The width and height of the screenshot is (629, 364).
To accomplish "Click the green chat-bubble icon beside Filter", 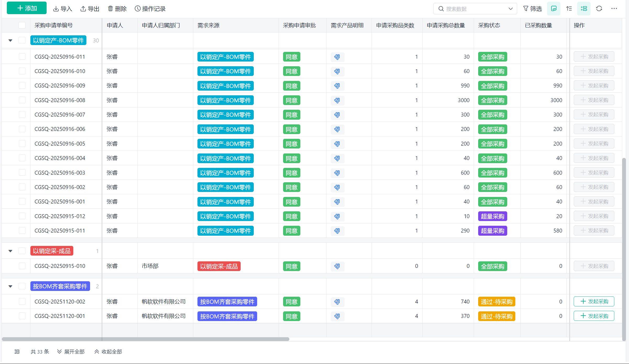I will (554, 9).
